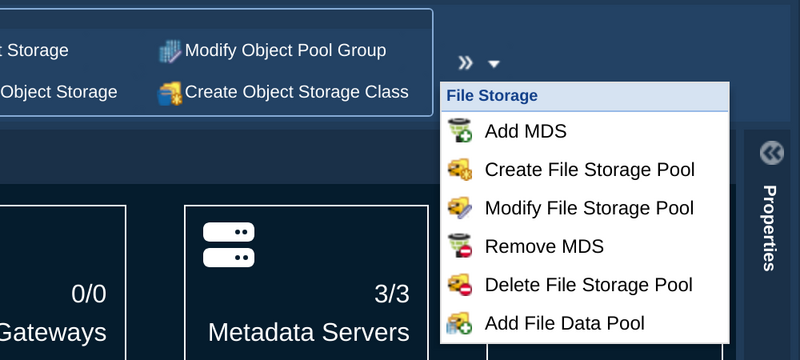Click the Add File Data Pool icon
The height and width of the screenshot is (360, 800).
tap(460, 323)
